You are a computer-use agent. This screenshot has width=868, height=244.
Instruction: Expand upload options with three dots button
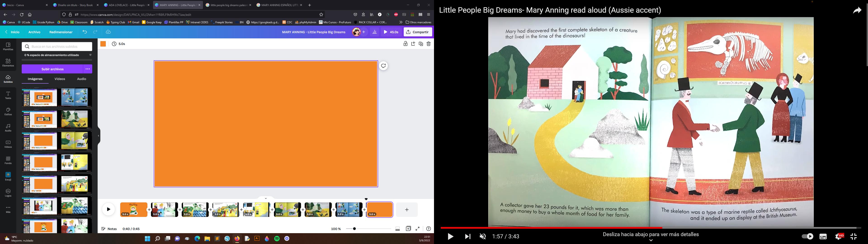coord(88,69)
